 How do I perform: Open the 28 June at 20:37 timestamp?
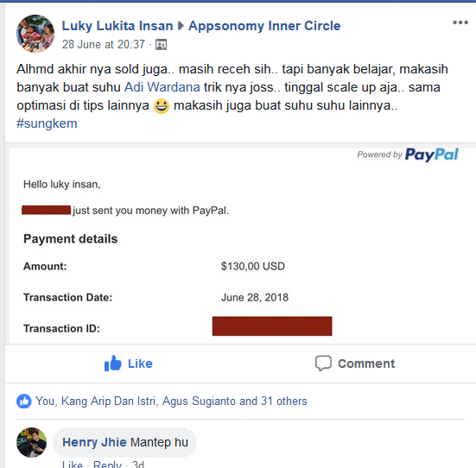pos(104,45)
